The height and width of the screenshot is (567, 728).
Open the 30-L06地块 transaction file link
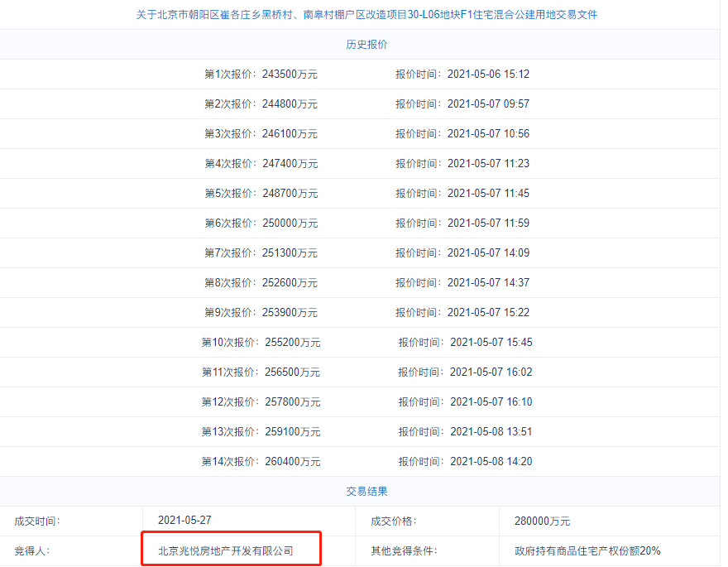tap(366, 15)
